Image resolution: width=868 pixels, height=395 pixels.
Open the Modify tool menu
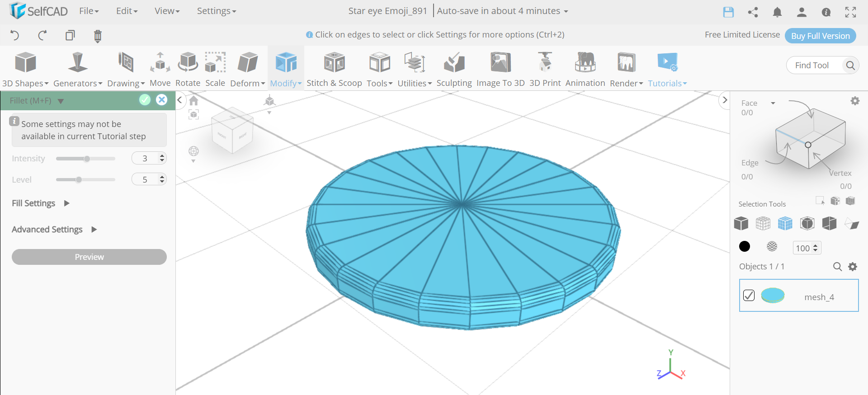point(286,69)
